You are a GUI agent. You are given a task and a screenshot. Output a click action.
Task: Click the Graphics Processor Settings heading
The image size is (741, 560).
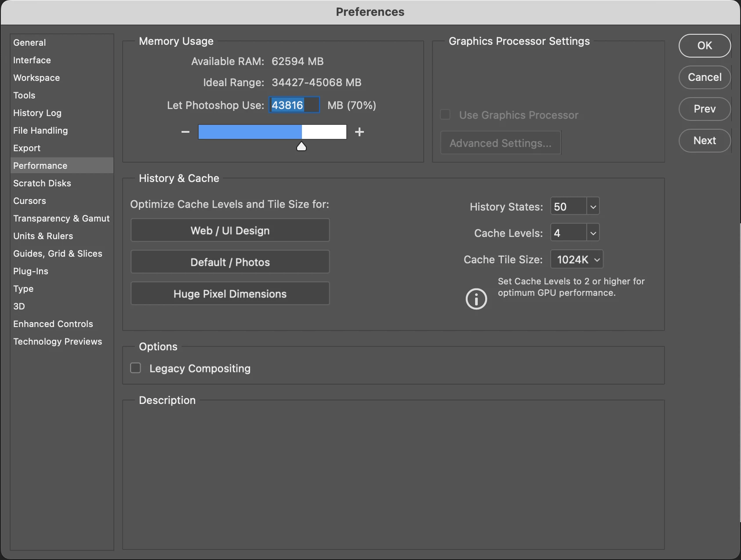(x=519, y=41)
